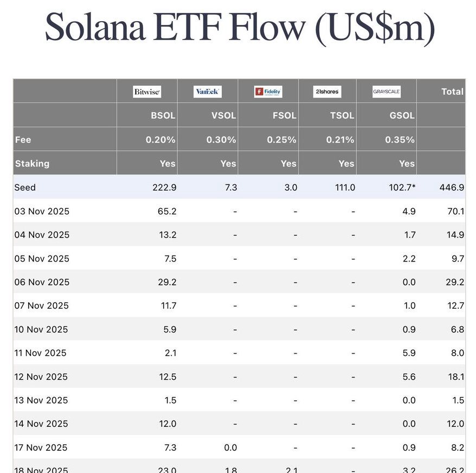Select the TSOL ticker column header
The height and width of the screenshot is (473, 476).
click(x=342, y=116)
